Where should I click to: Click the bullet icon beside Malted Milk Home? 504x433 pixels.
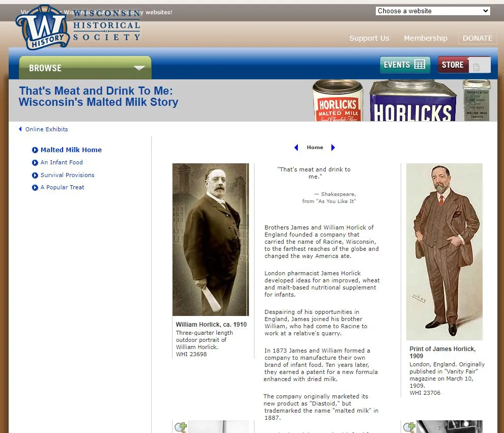(x=35, y=150)
